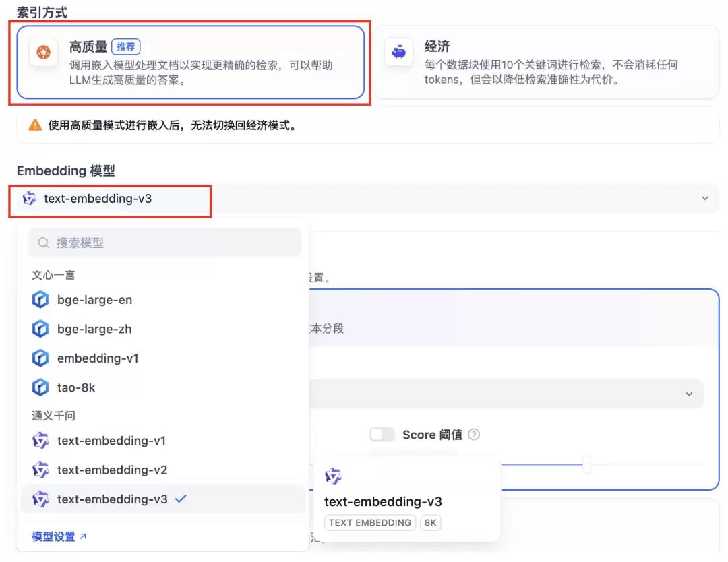Viewport: 728px width, 562px height.
Task: Select the 经济 indexing mode card
Action: (546, 62)
